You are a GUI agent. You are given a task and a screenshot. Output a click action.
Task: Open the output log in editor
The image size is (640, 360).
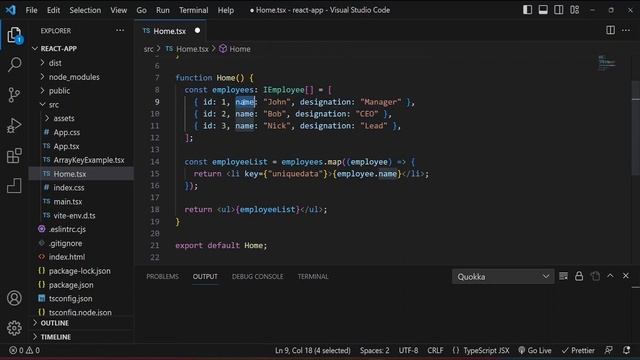pos(595,276)
